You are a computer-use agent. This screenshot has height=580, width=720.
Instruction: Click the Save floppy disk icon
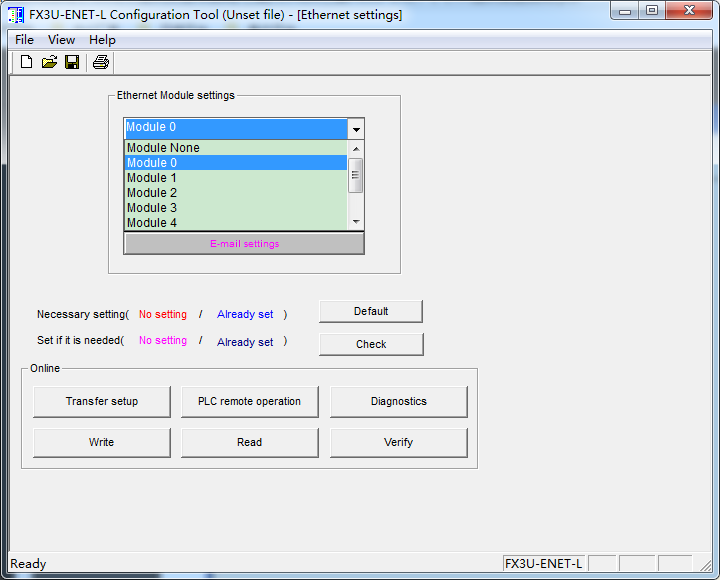coord(72,62)
